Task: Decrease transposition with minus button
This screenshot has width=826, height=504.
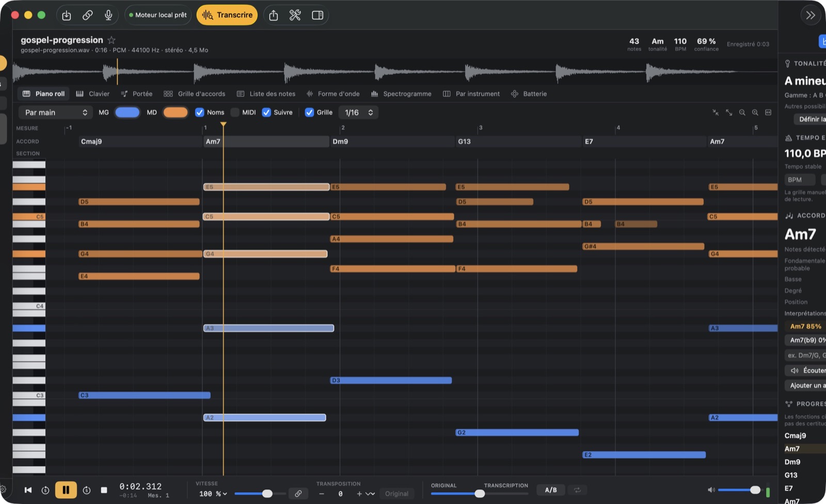Action: [x=322, y=494]
